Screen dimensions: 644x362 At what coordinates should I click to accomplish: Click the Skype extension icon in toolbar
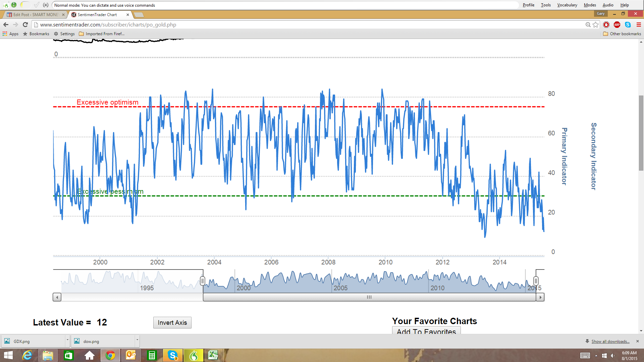click(x=628, y=24)
